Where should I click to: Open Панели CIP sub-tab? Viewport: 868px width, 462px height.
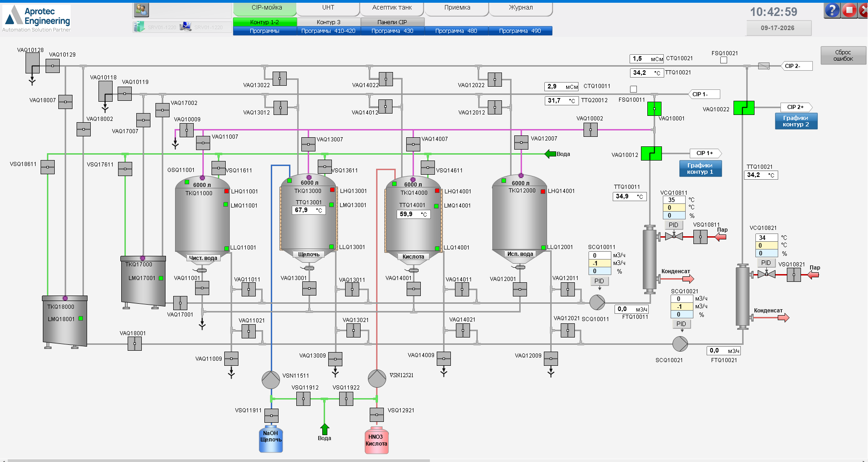(393, 22)
